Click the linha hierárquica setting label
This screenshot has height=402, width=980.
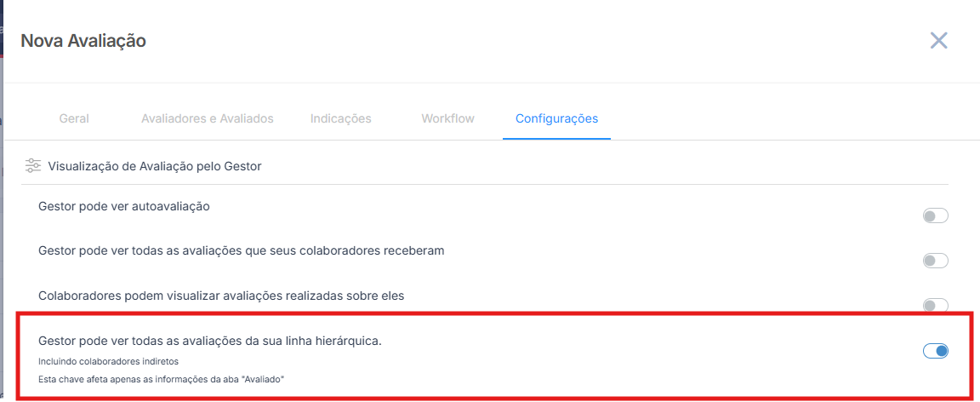pyautogui.click(x=210, y=341)
